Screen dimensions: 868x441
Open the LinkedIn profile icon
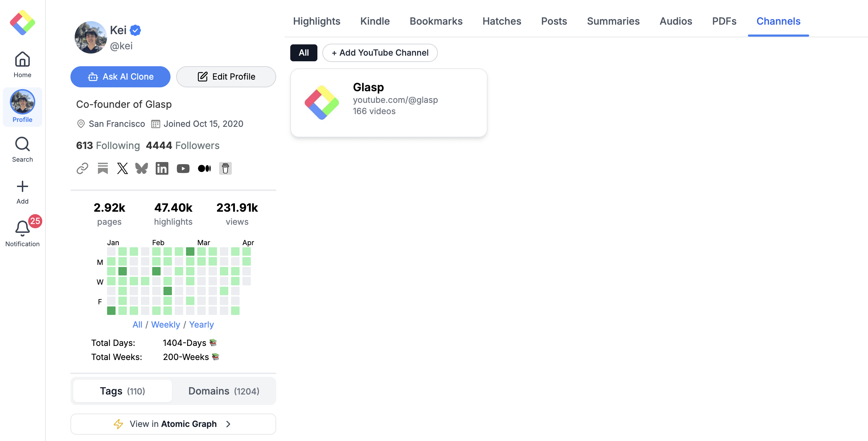tap(162, 168)
